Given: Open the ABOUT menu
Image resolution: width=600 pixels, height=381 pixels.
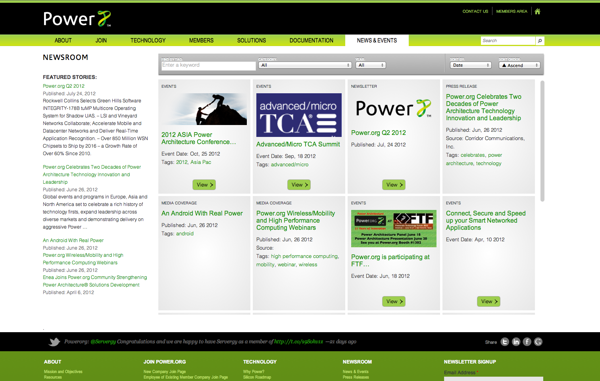Looking at the screenshot, I should (x=63, y=40).
